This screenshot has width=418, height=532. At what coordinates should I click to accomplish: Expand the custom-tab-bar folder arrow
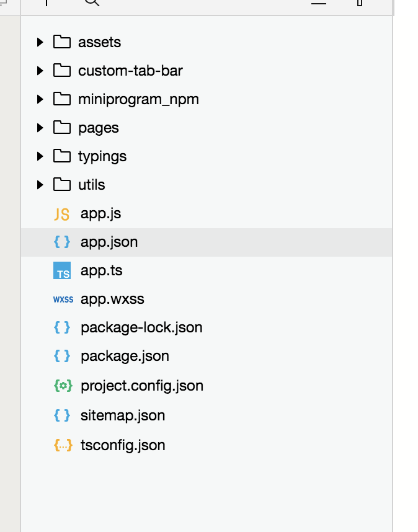pyautogui.click(x=40, y=71)
